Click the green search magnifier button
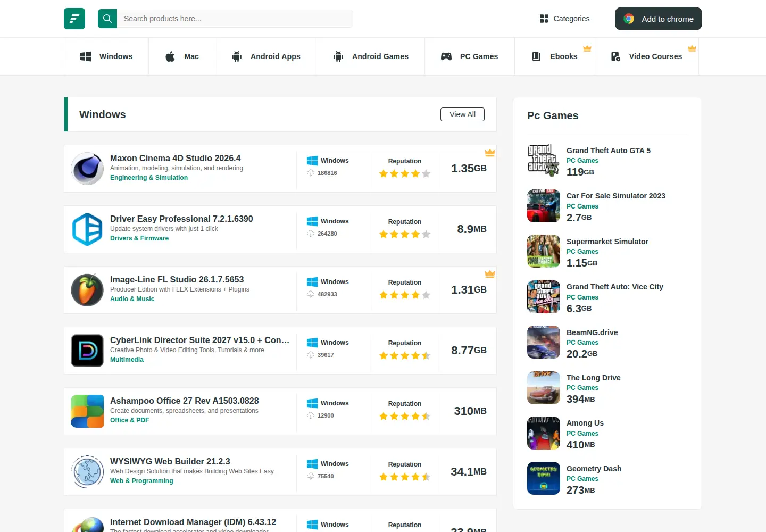 (x=107, y=19)
